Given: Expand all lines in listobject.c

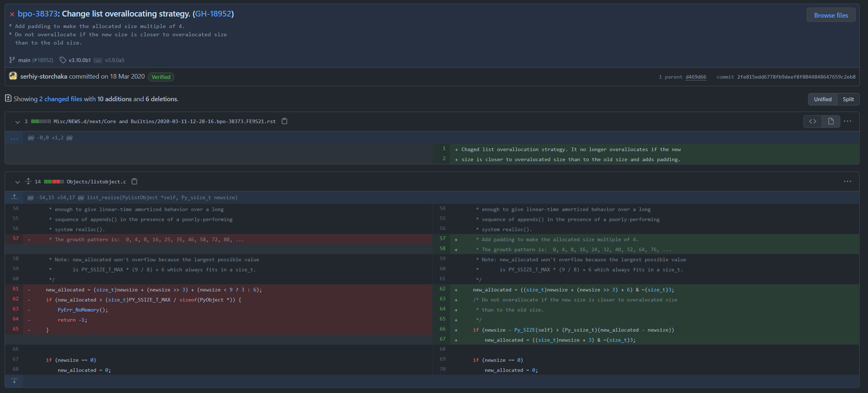Looking at the screenshot, I should pos(28,182).
